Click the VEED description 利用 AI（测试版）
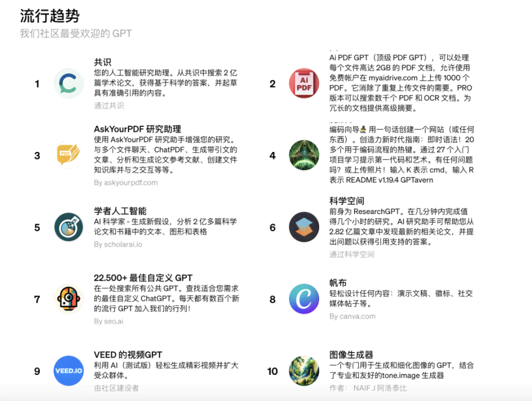This screenshot has height=401, width=532. tap(166, 370)
